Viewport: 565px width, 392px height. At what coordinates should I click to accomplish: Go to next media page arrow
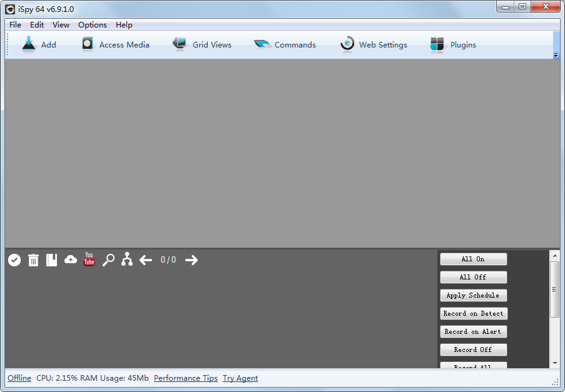(x=191, y=260)
